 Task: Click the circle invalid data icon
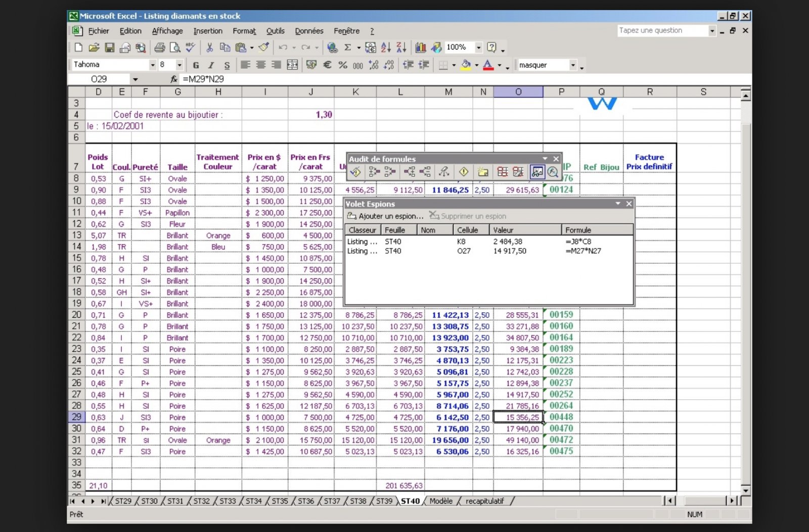[503, 172]
